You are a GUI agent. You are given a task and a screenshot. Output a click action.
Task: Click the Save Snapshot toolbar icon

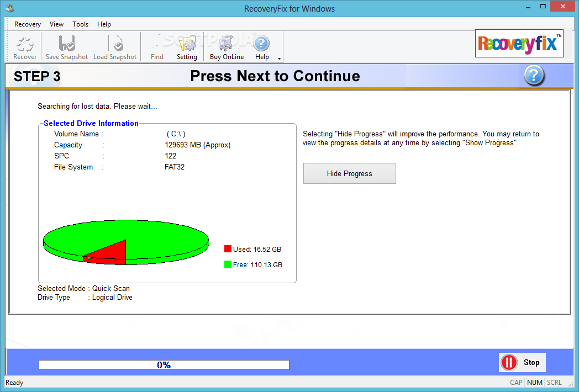click(x=67, y=47)
